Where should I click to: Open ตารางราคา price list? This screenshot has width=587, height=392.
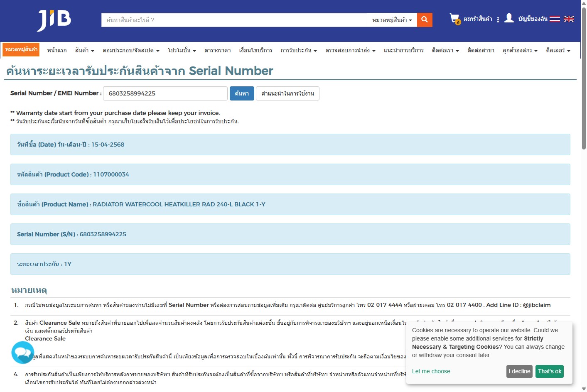(217, 50)
